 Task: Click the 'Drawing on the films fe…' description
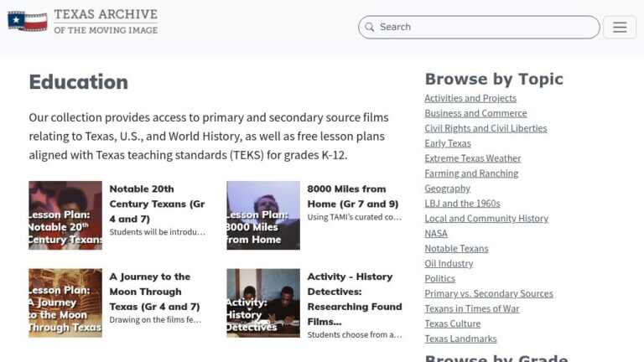pos(155,320)
